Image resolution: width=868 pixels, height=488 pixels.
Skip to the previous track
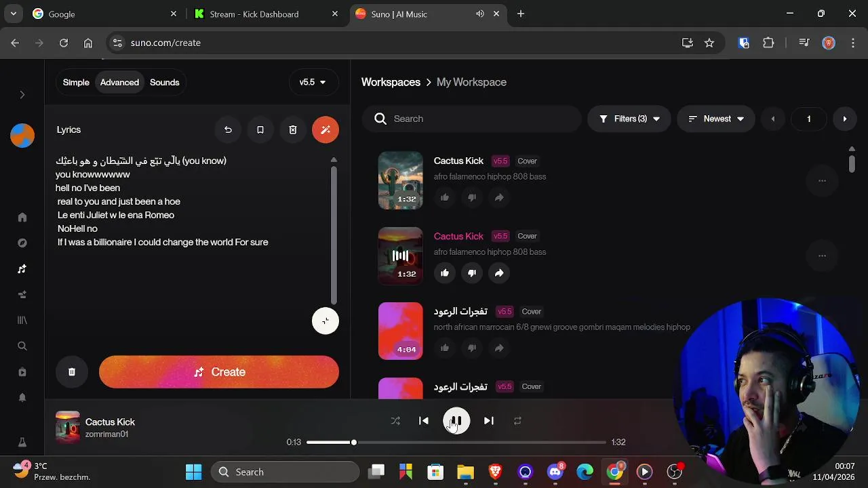click(424, 421)
